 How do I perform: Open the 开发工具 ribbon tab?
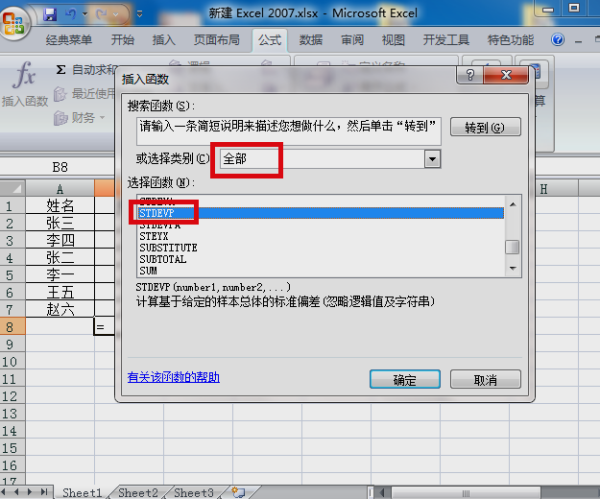(446, 40)
